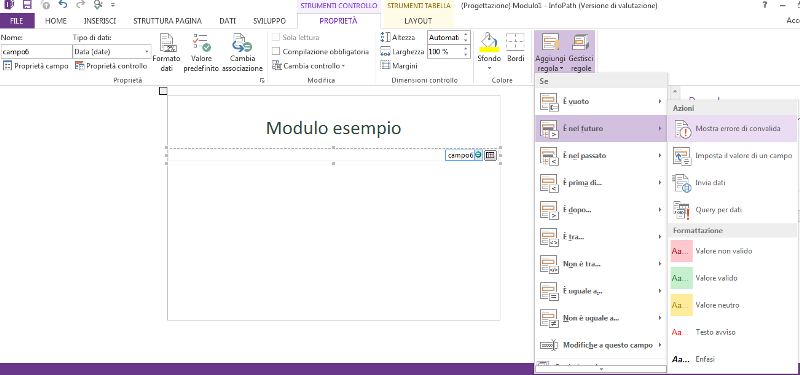Select È tra... condition
The width and height of the screenshot is (800, 375).
click(601, 237)
